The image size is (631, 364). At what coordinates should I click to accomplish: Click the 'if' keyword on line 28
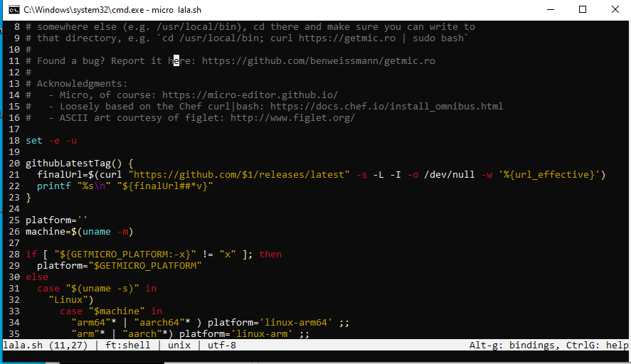(x=31, y=255)
